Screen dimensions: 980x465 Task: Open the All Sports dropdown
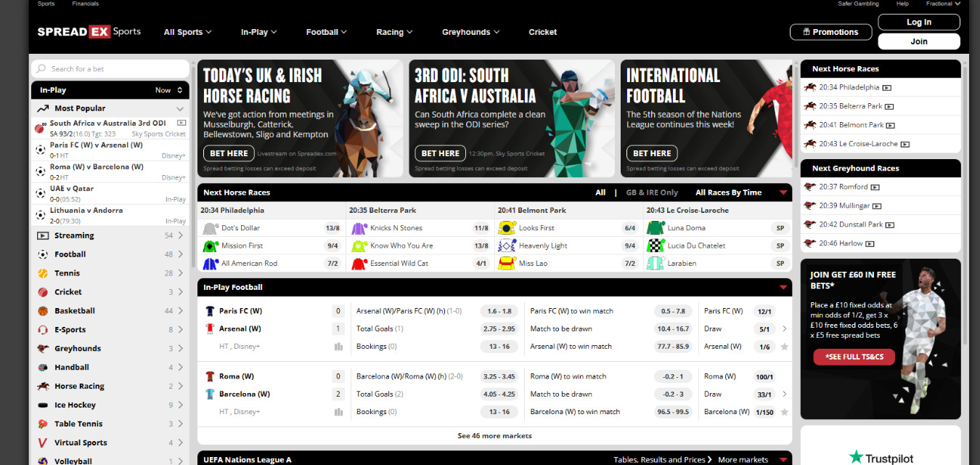point(187,32)
